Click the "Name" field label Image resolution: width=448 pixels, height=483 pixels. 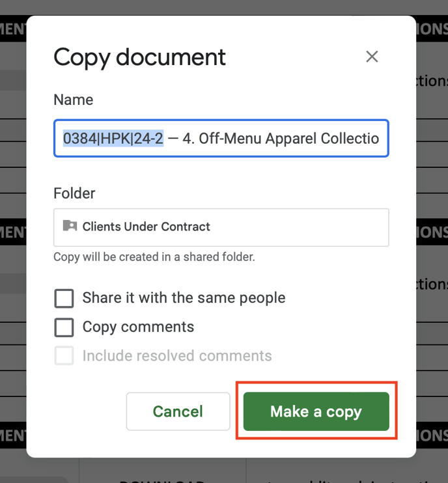tap(73, 100)
